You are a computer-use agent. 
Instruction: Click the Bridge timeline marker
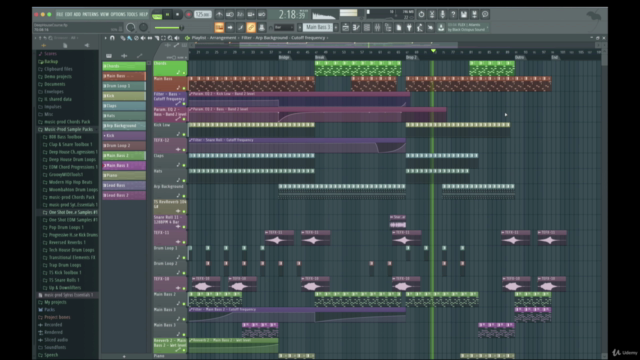click(284, 58)
